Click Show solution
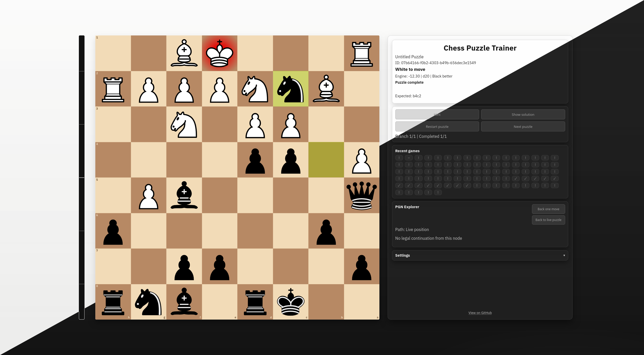Screen dimensions: 644x355 (x=523, y=114)
